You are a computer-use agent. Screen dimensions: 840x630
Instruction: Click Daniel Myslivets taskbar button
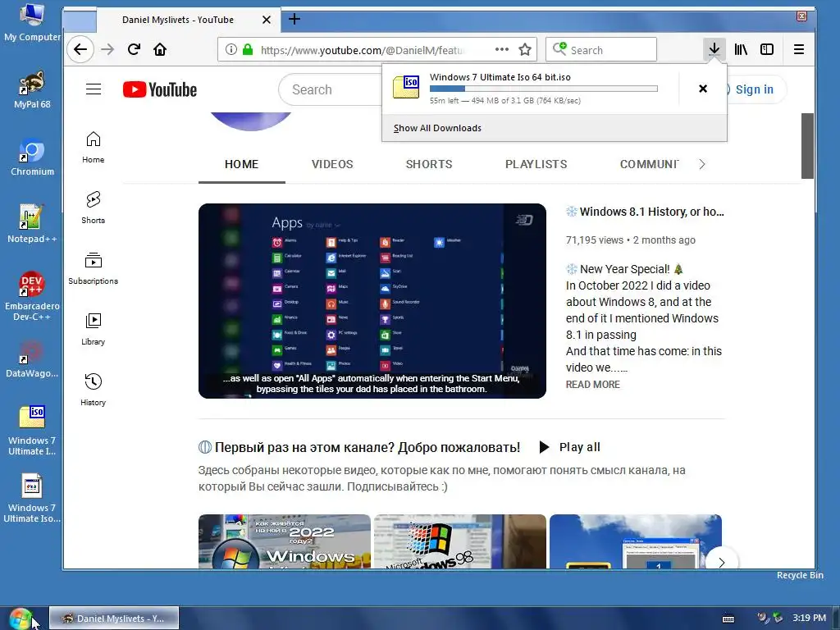[114, 619]
